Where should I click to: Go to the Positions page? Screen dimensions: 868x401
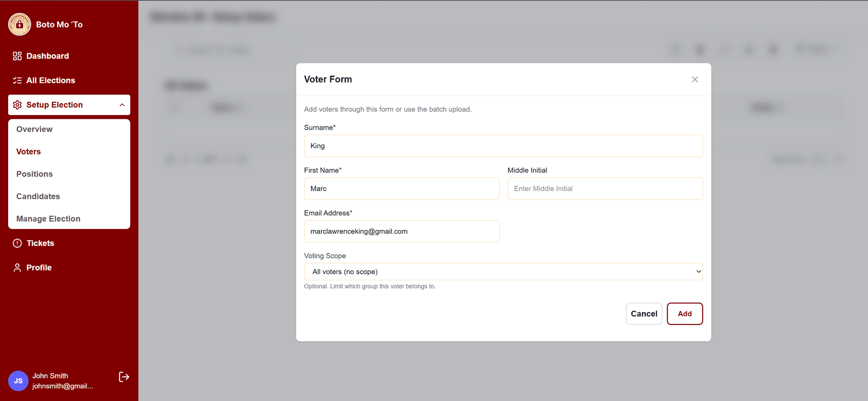(x=34, y=174)
